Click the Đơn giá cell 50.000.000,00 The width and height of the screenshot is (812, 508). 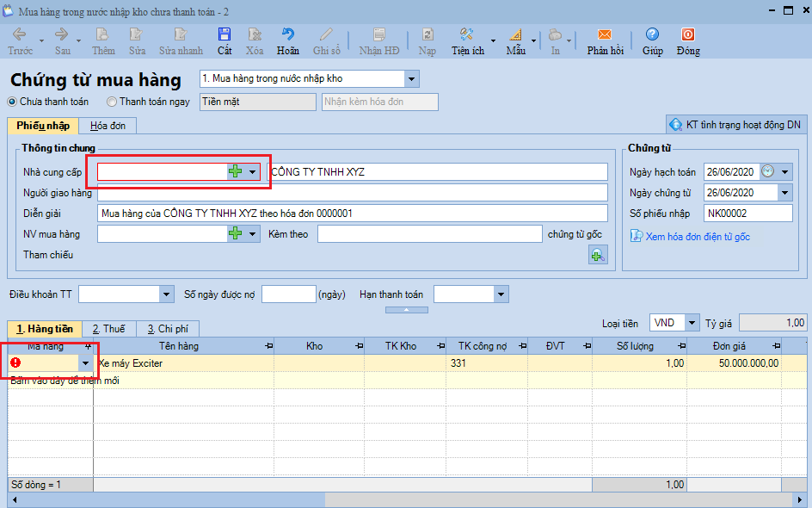(x=733, y=362)
